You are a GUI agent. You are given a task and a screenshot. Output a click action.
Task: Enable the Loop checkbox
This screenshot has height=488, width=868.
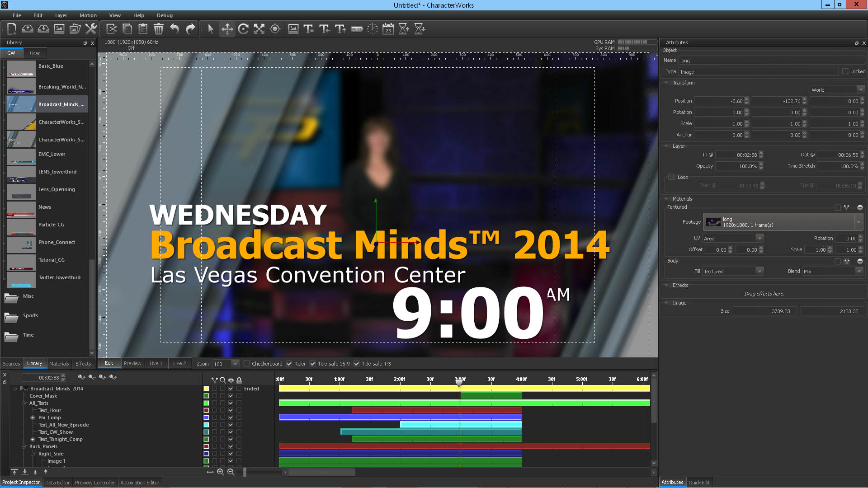pyautogui.click(x=671, y=177)
